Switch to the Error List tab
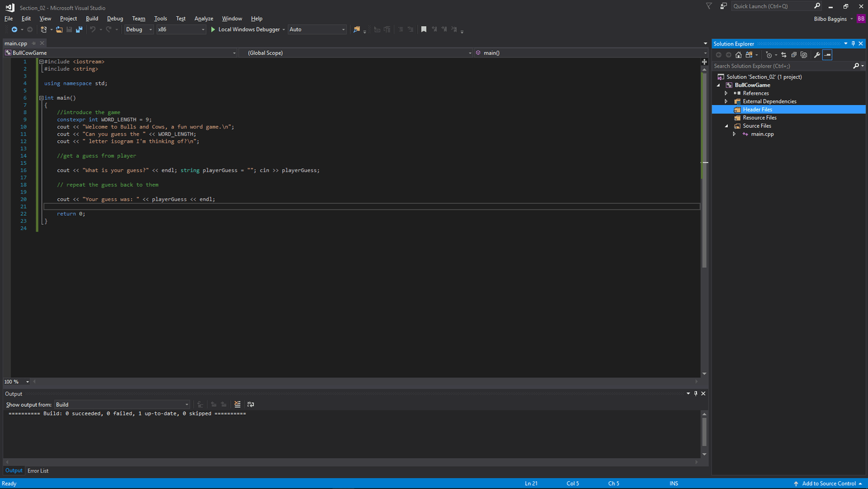 pyautogui.click(x=38, y=471)
